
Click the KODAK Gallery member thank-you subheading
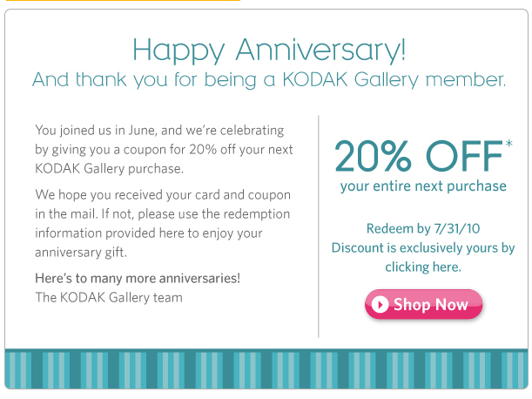point(269,80)
